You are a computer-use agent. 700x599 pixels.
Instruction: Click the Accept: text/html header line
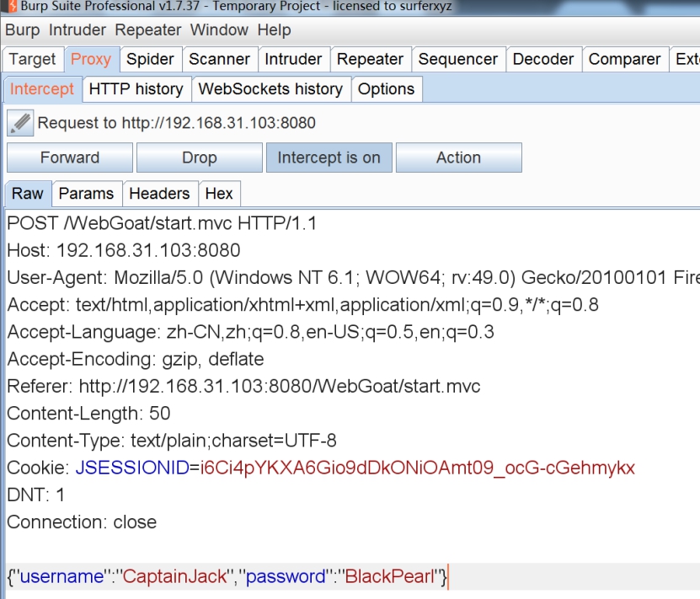point(302,305)
